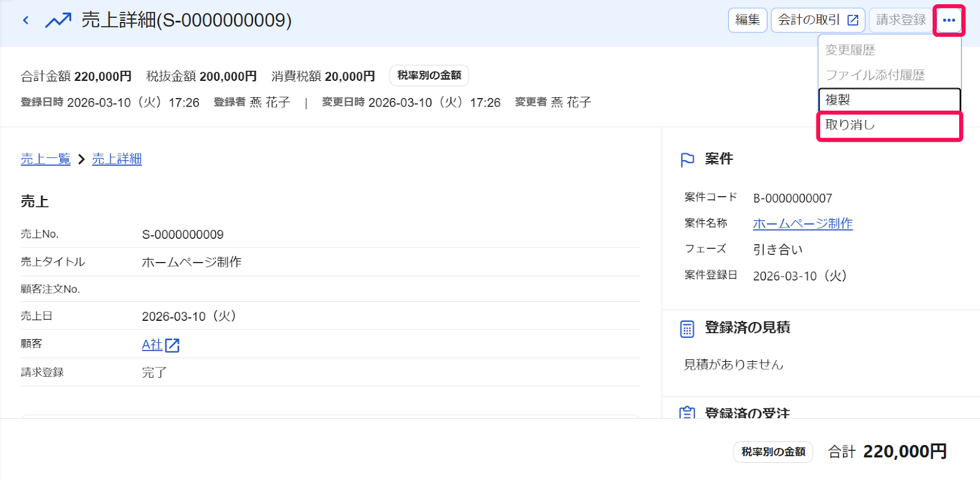Screen dimensions: 980x480
Task: Click the 売上 section heading
Action: tap(35, 201)
